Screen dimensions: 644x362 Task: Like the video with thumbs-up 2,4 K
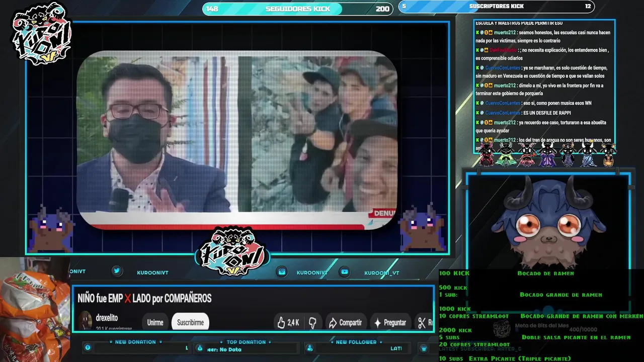tap(288, 323)
